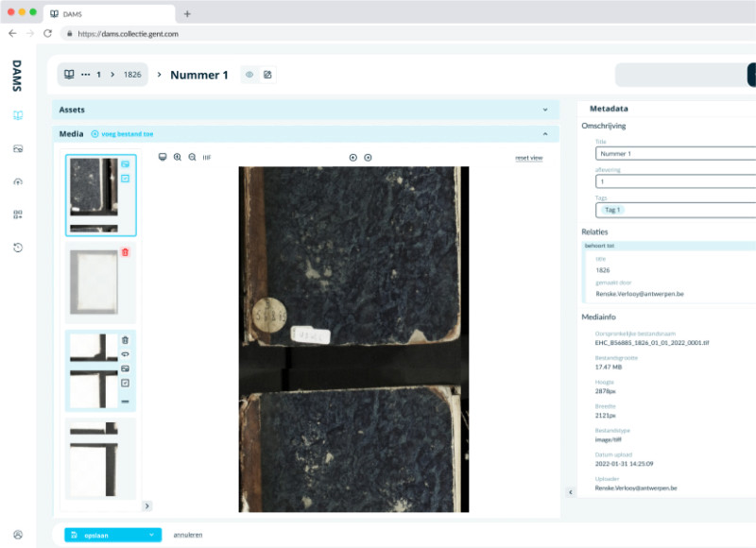
Task: Go to previous image in viewer
Action: [x=352, y=158]
